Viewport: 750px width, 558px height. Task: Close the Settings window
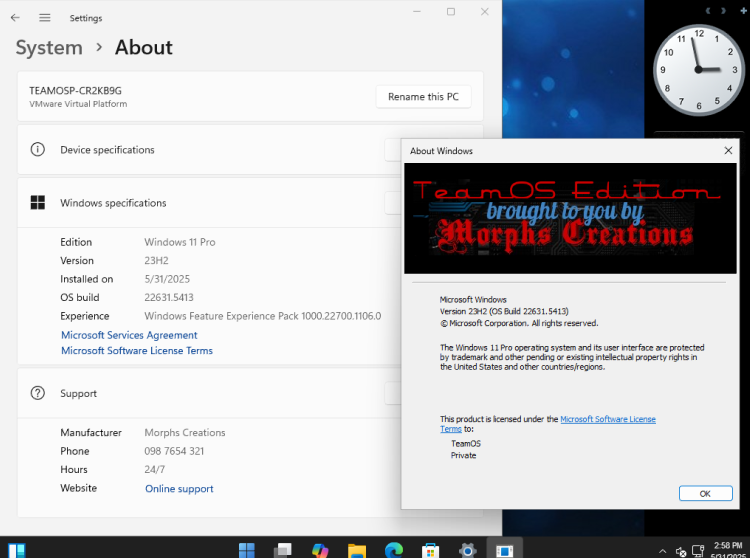point(485,11)
